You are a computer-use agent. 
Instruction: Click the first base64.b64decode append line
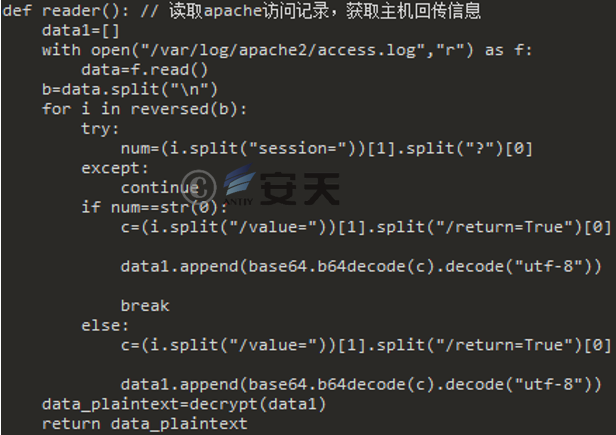pos(361,266)
